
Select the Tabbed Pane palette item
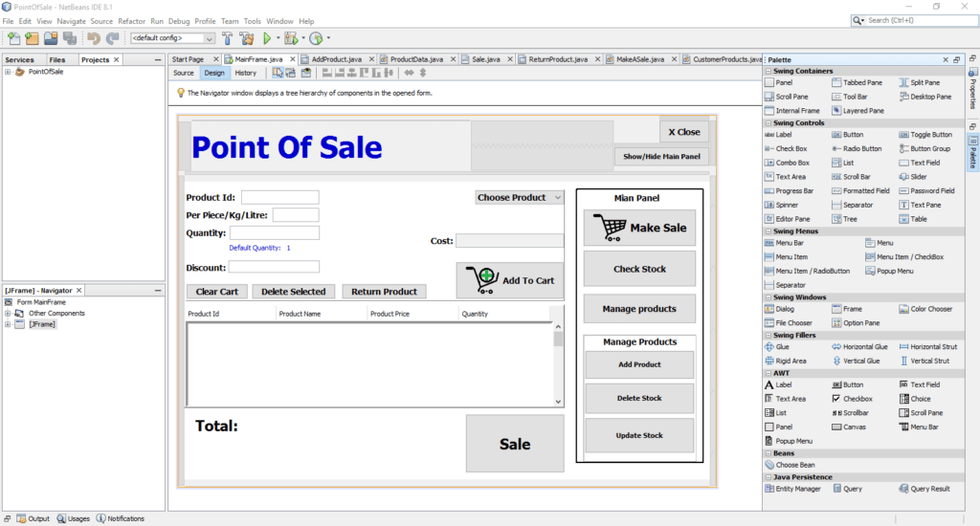coord(857,82)
